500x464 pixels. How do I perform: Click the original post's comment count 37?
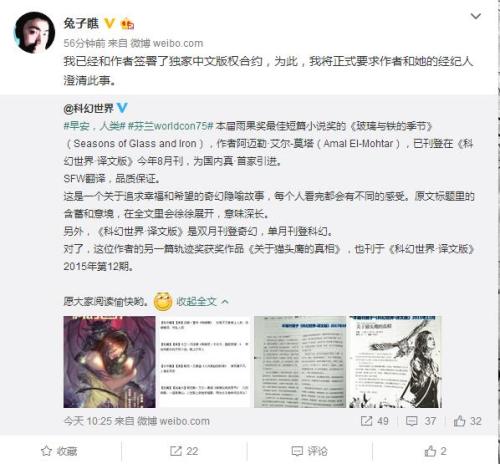pos(421,421)
